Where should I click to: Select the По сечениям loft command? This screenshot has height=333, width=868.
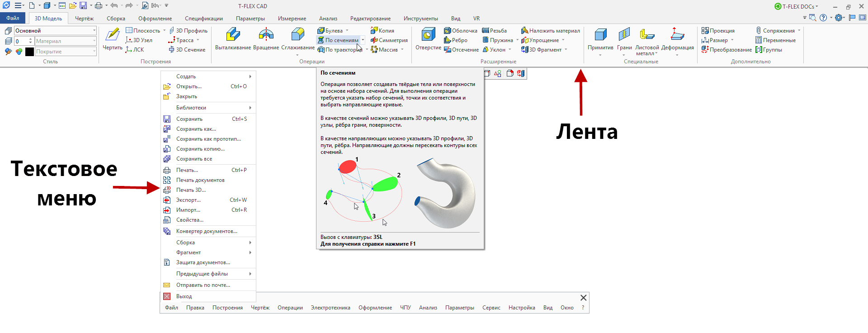click(338, 40)
